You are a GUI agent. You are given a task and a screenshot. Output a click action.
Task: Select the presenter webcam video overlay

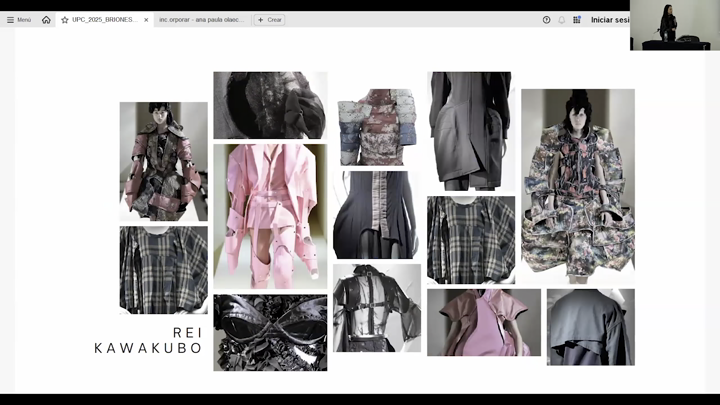click(x=674, y=25)
